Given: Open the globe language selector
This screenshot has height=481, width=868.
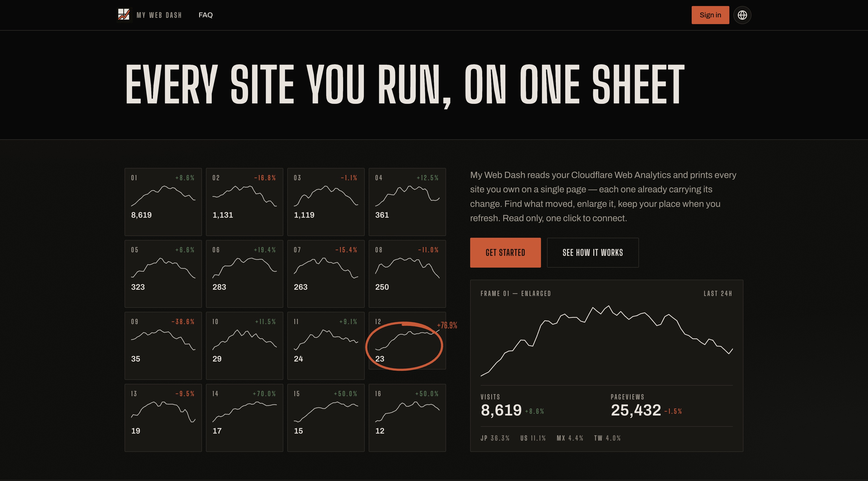Looking at the screenshot, I should (742, 15).
